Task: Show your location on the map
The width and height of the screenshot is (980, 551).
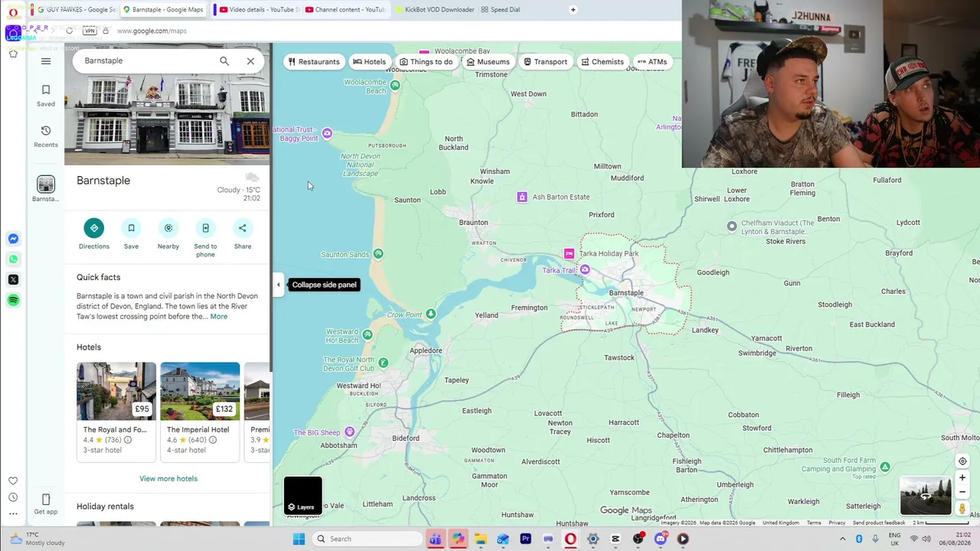Action: point(962,461)
